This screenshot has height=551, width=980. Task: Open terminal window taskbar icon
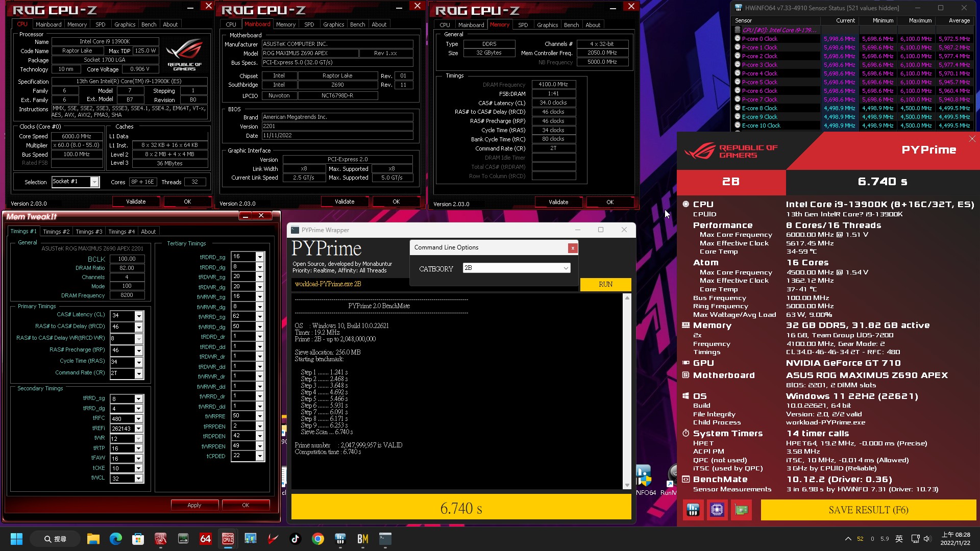click(385, 539)
